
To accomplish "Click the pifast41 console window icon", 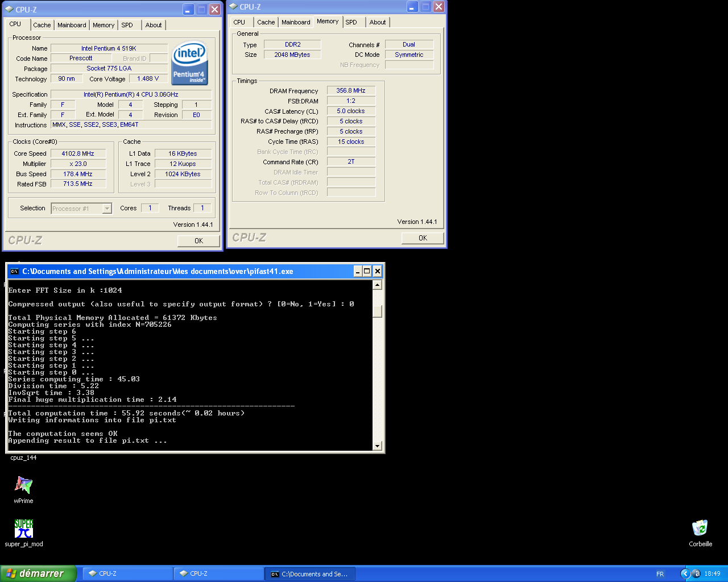I will click(x=15, y=271).
